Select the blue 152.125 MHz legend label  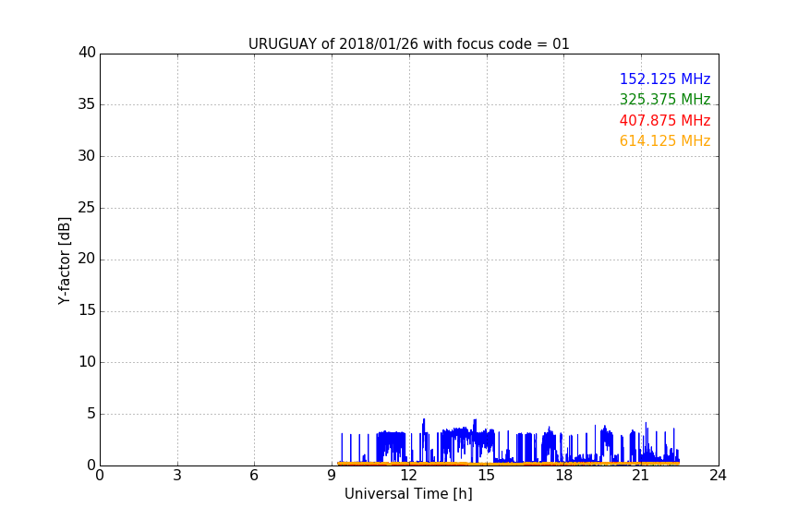pos(665,79)
